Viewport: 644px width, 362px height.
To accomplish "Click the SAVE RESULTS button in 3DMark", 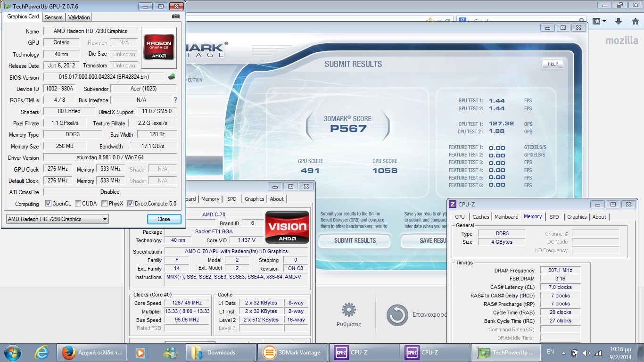I will (423, 240).
